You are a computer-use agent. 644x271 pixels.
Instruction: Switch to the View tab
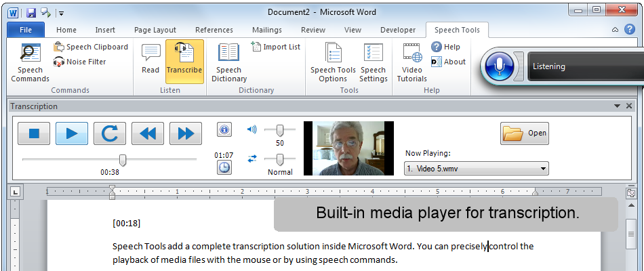[353, 30]
